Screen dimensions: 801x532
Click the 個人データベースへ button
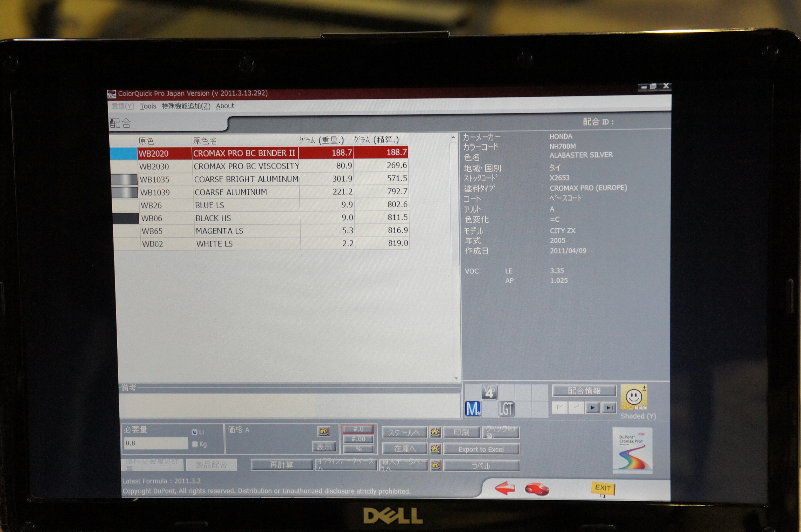[404, 465]
